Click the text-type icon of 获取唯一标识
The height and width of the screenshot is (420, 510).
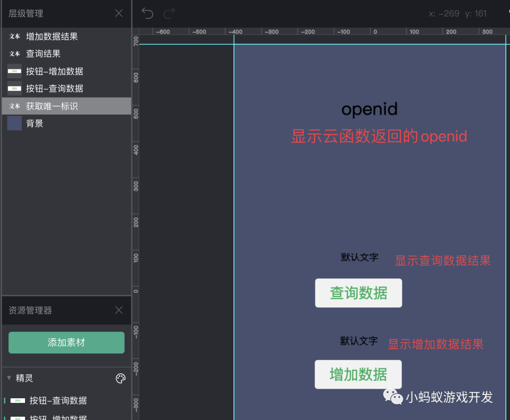click(x=15, y=106)
